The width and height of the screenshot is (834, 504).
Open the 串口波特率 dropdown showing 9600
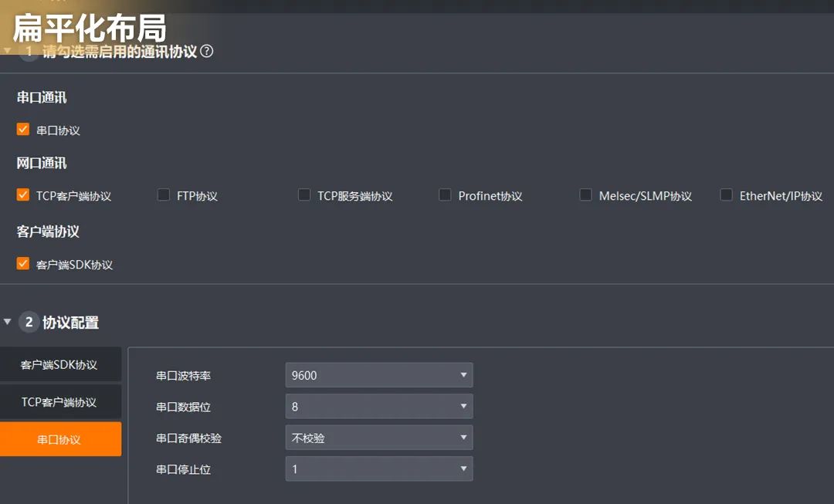[x=378, y=375]
